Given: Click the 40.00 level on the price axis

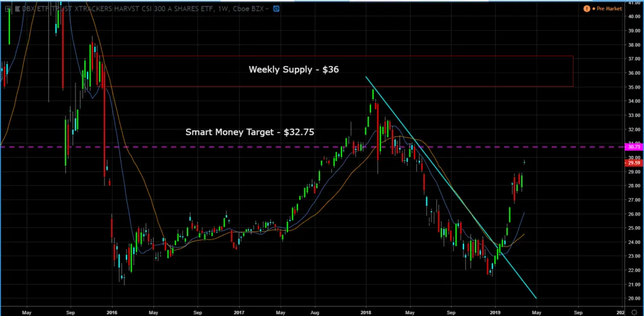Looking at the screenshot, I should pos(634,16).
